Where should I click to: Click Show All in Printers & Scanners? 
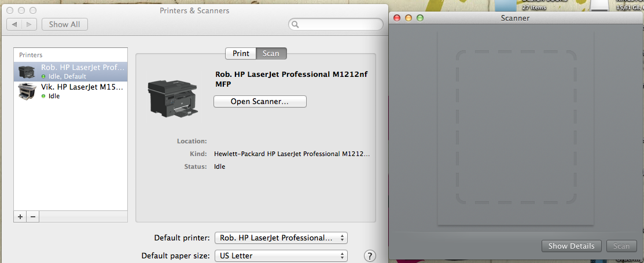point(64,24)
